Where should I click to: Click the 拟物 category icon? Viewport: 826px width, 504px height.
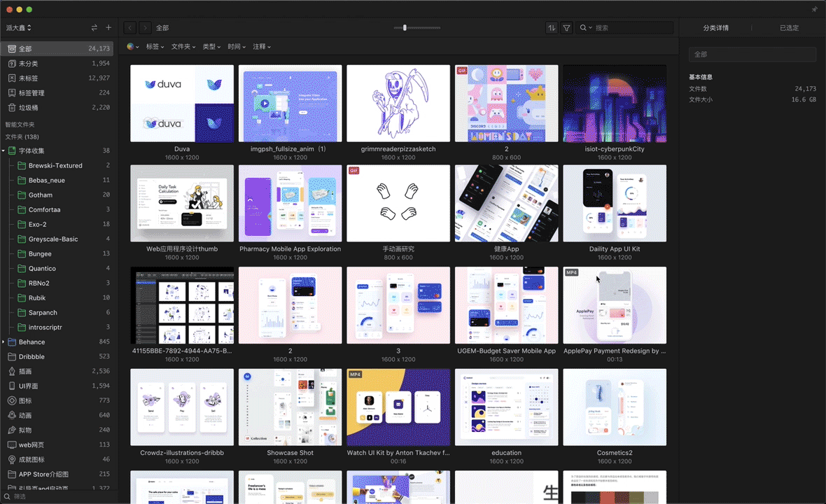[x=12, y=430]
